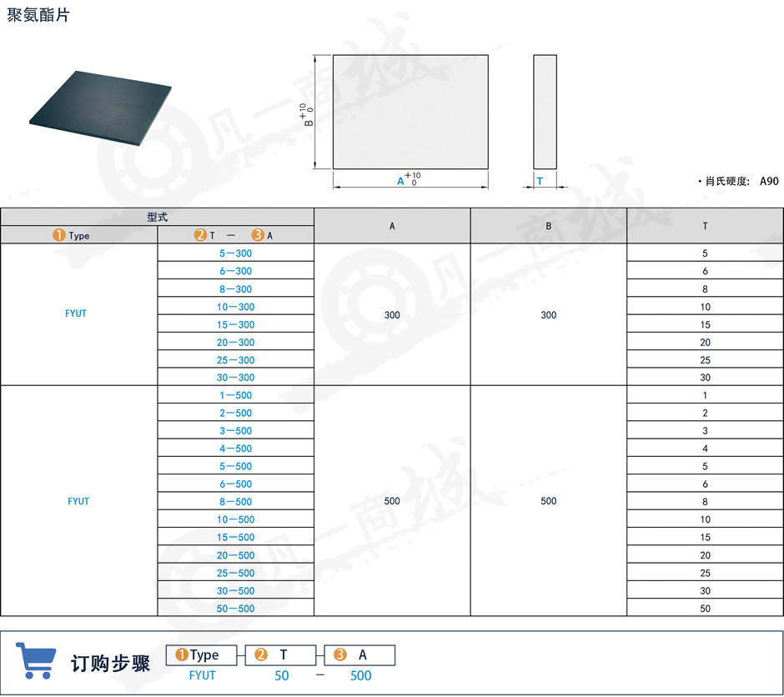Click the 肖氏硬度: A90 note
Image resolution: width=784 pixels, height=697 pixels.
[738, 181]
